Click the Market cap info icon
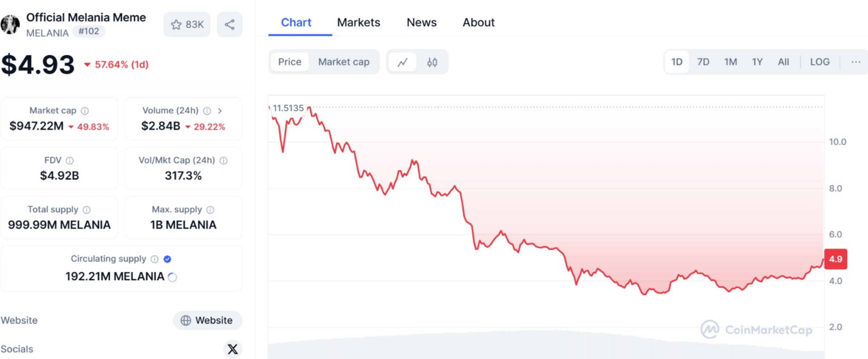Screen dimensions: 868x359 pyautogui.click(x=85, y=111)
